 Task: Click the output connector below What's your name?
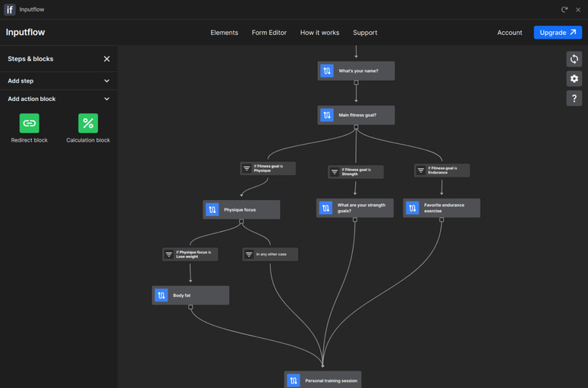pyautogui.click(x=357, y=83)
